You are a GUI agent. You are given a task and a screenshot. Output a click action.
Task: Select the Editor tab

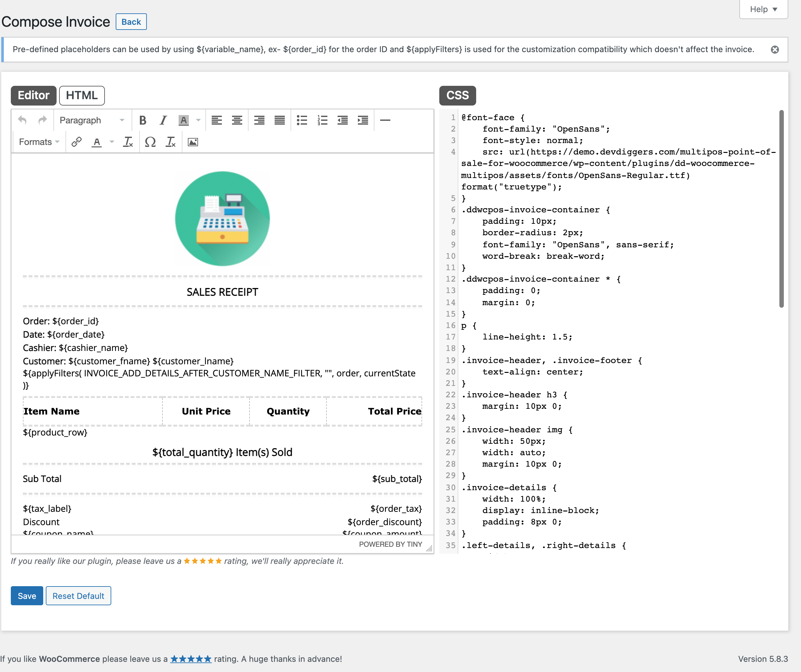tap(34, 95)
